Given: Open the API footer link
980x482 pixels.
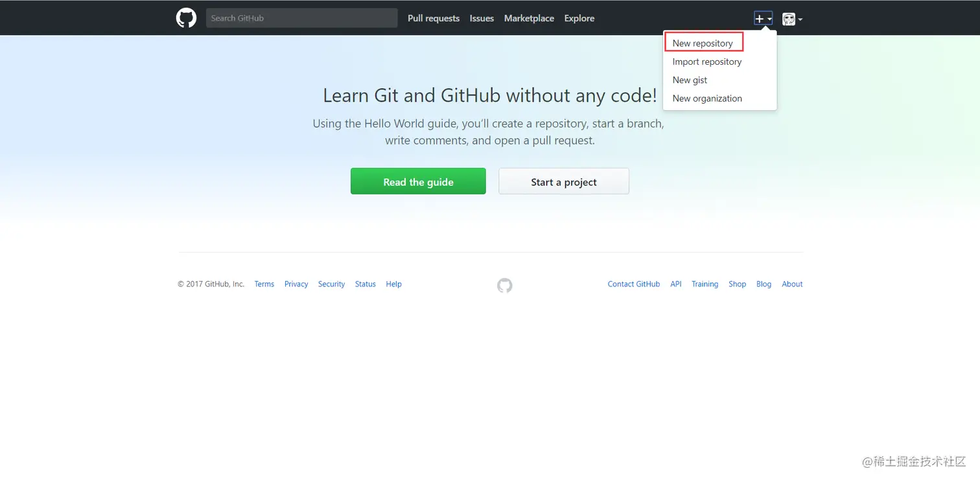Looking at the screenshot, I should pos(676,284).
